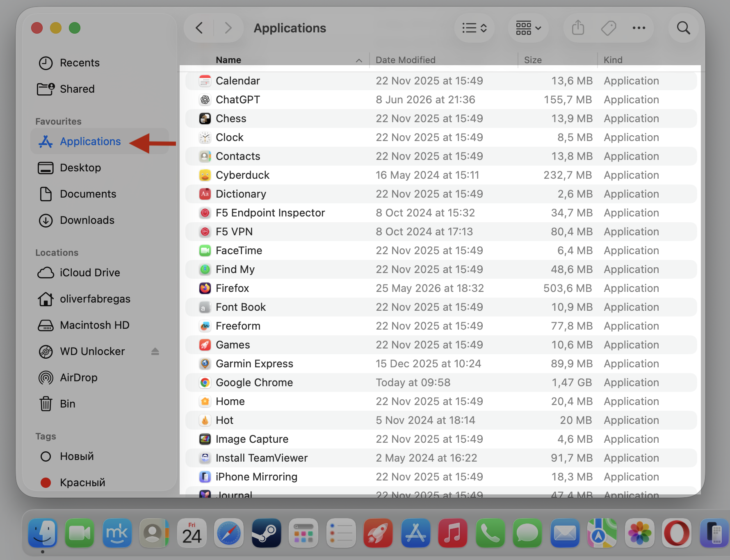Open Steam from the Dock
Viewport: 730px width, 560px height.
266,533
